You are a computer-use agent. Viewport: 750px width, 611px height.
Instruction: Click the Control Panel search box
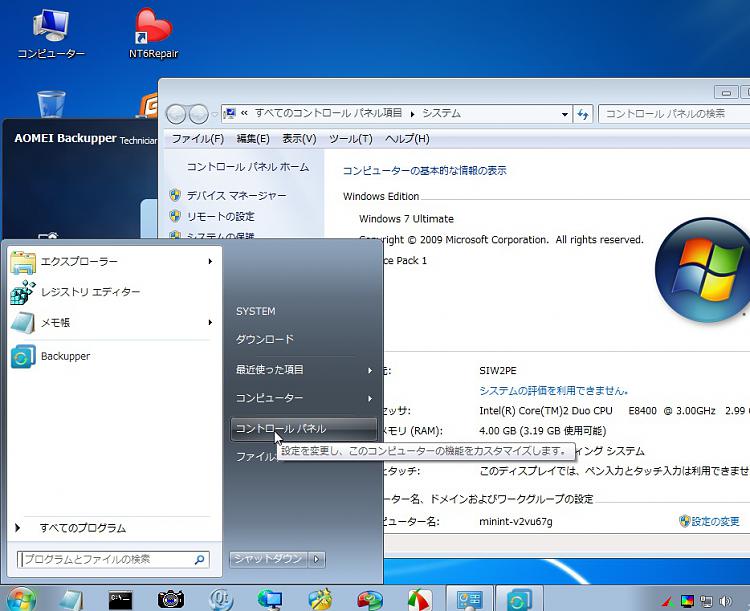pyautogui.click(x=673, y=114)
